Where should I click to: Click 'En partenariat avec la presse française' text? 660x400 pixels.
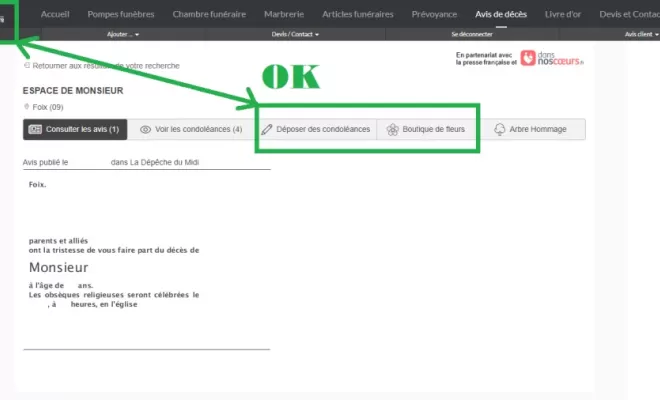pyautogui.click(x=486, y=59)
